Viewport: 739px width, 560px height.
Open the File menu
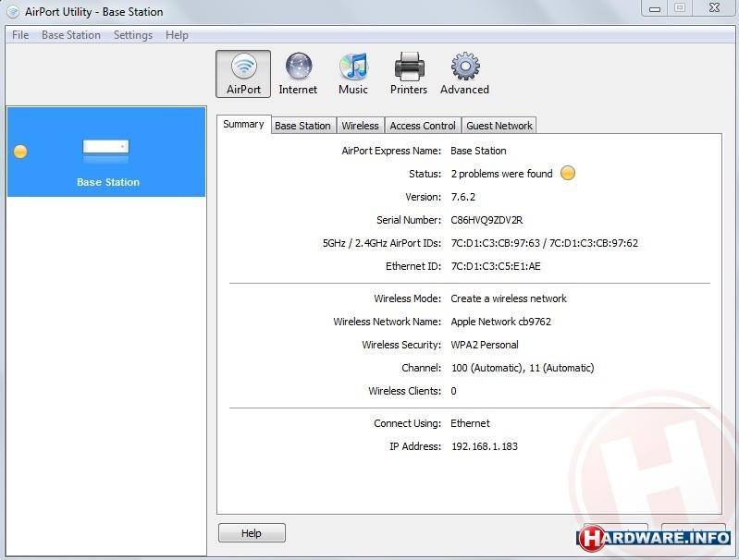pos(20,35)
